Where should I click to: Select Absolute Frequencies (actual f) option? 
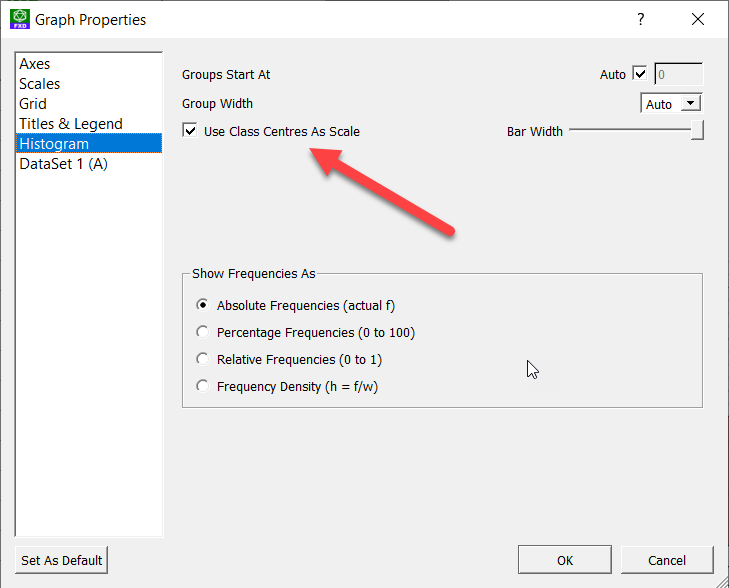pyautogui.click(x=203, y=306)
